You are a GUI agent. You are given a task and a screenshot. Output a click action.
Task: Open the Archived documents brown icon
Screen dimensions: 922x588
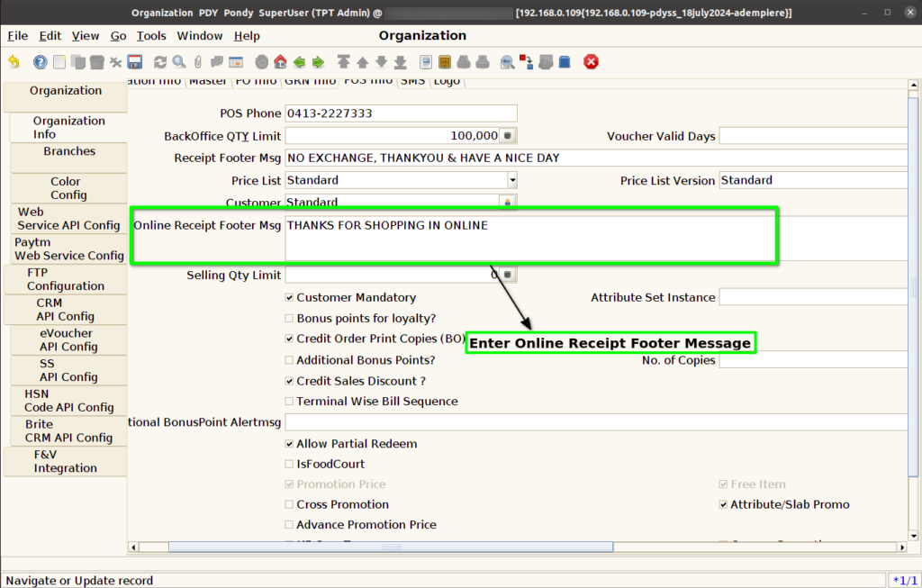coord(445,62)
